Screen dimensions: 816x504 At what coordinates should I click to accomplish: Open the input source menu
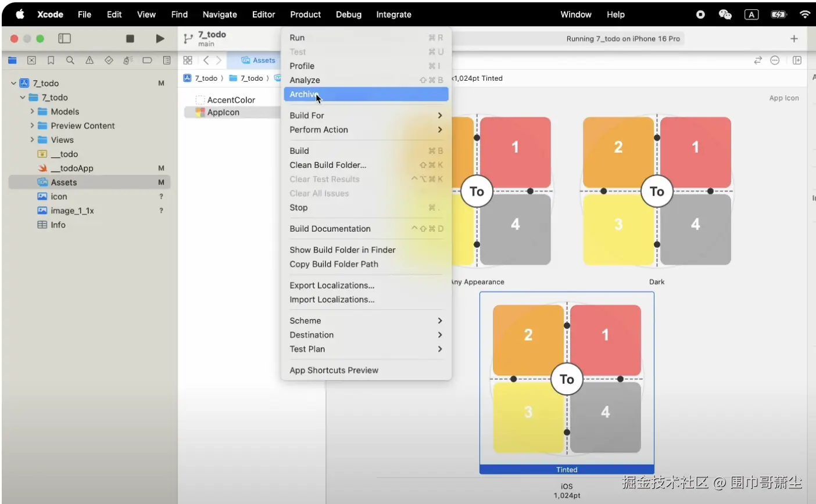[751, 15]
